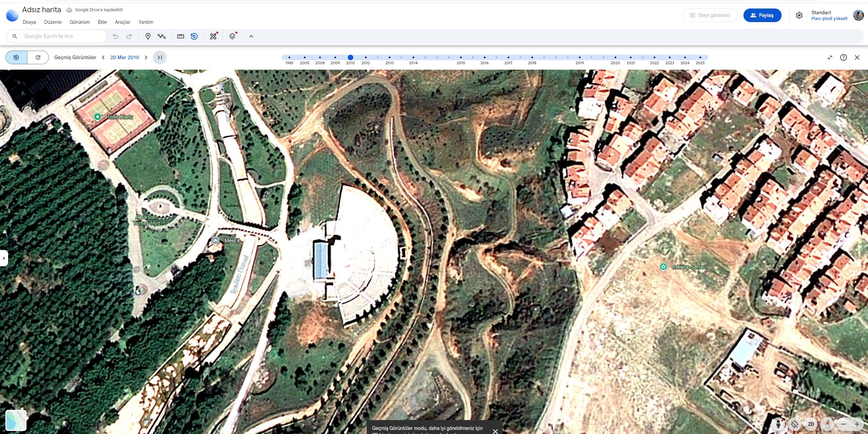The width and height of the screenshot is (868, 434).
Task: Select the 2021 timeline marker
Action: [x=631, y=57]
